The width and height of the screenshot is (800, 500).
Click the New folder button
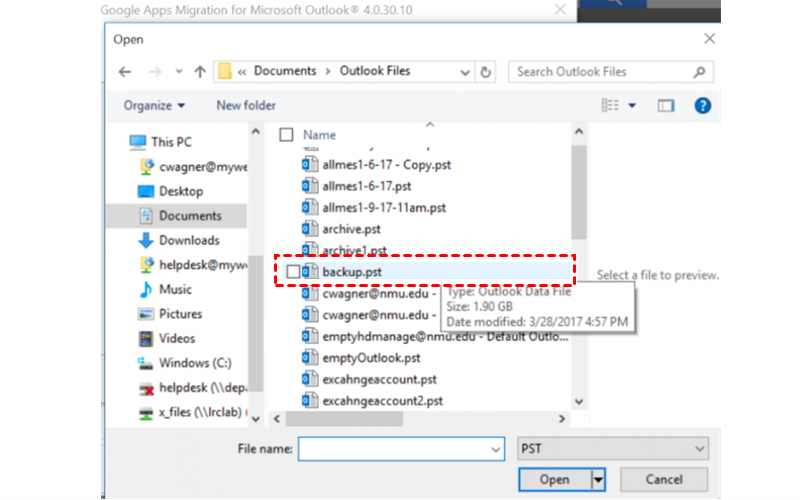[x=246, y=106]
